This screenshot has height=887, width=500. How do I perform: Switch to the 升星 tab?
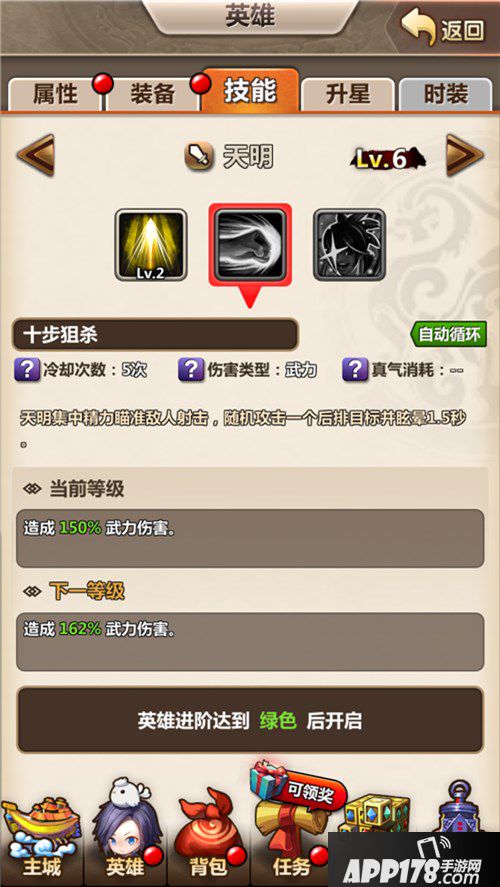click(347, 94)
